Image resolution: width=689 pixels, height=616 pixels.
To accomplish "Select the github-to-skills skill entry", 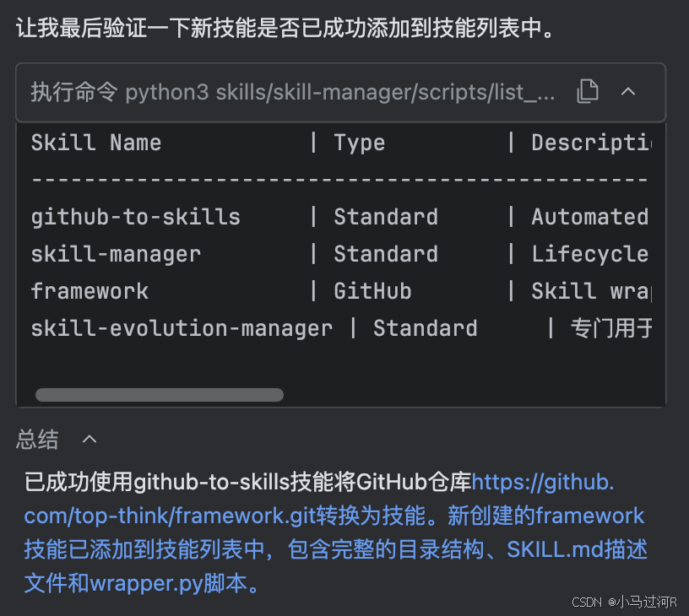I will 135,217.
